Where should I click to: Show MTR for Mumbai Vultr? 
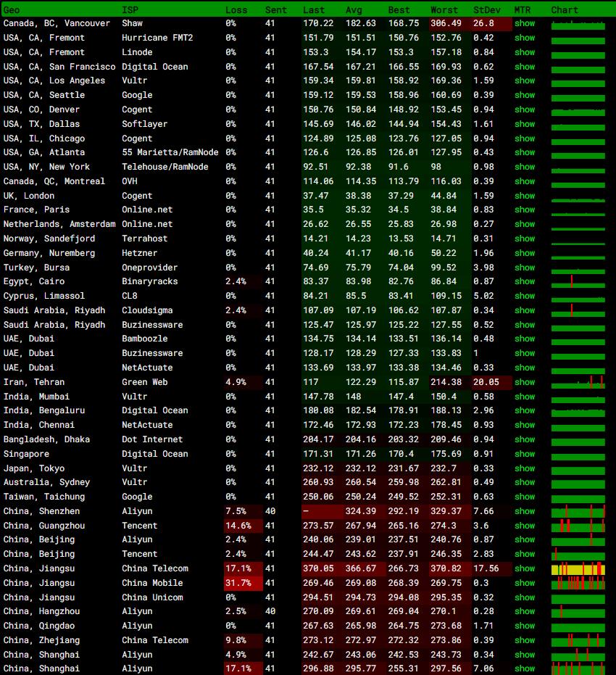(x=525, y=397)
